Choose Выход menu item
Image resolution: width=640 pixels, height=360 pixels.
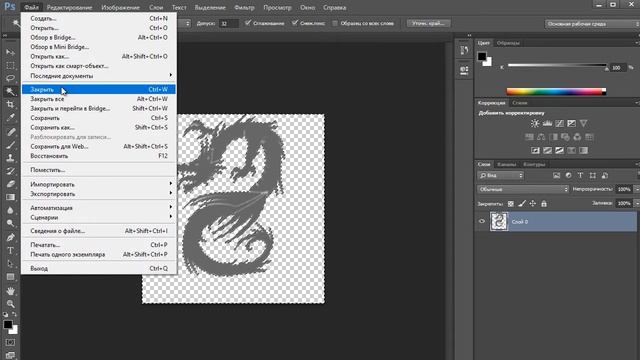99,268
